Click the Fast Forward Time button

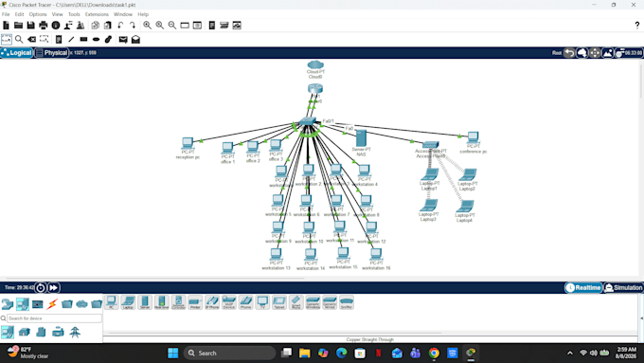coord(53,288)
